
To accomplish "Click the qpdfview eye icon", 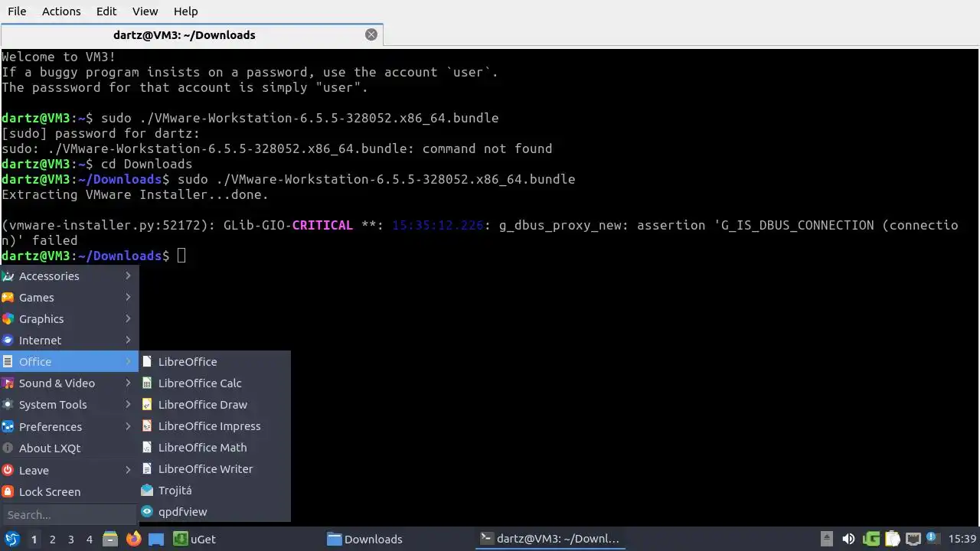I will 147,511.
